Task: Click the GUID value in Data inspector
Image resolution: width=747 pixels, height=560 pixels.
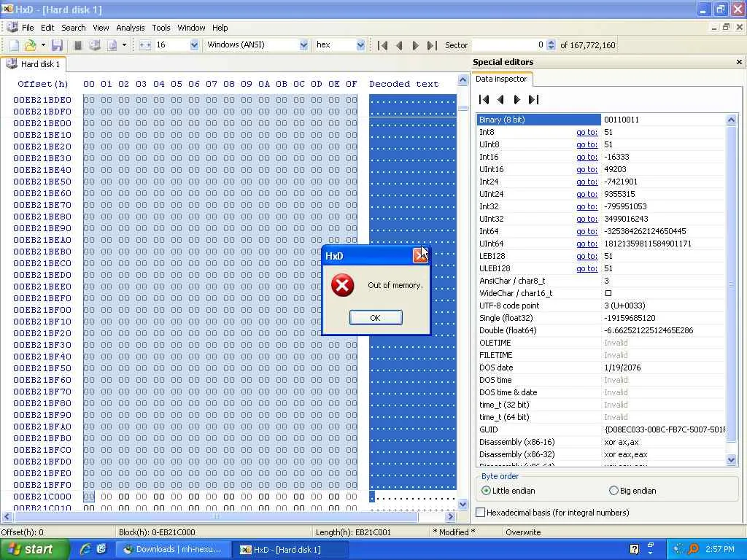Action: coord(664,429)
